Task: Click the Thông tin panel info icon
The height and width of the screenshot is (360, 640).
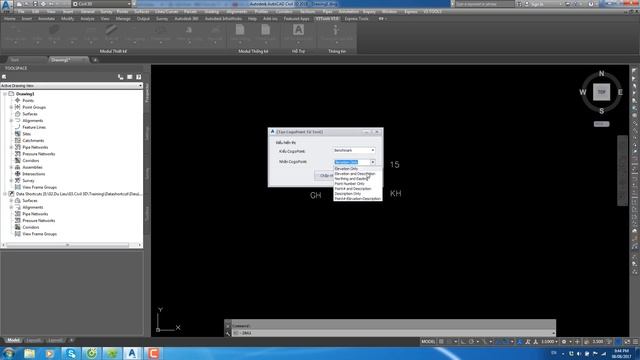Action: click(x=336, y=30)
